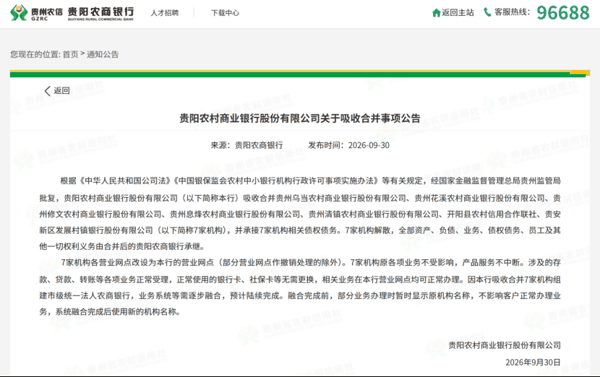Click the hotline number 96688

[563, 13]
